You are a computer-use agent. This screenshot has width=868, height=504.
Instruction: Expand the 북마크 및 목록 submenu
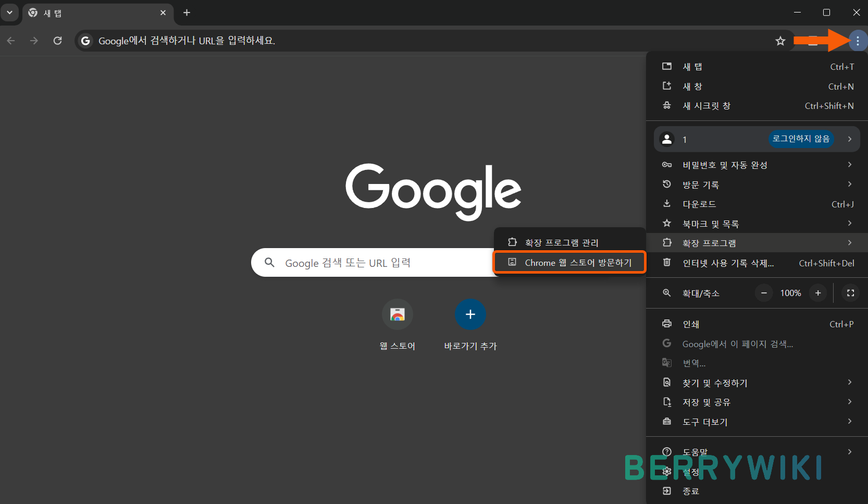click(757, 224)
